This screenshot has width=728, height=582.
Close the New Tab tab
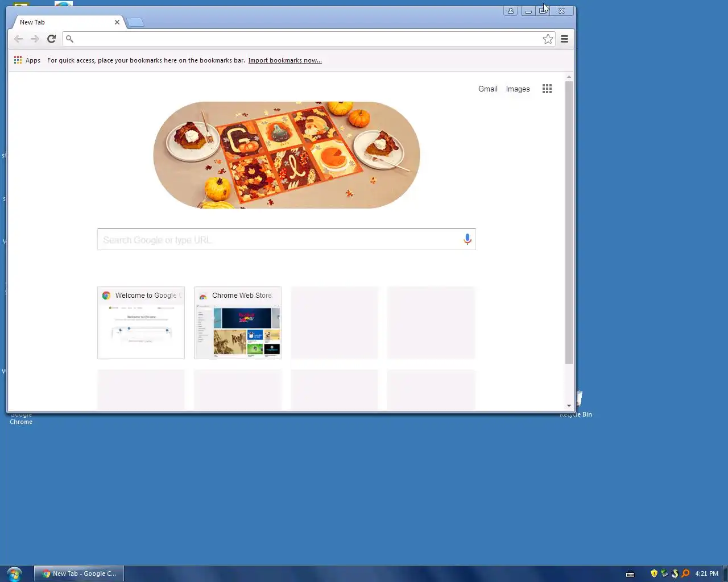(x=117, y=22)
